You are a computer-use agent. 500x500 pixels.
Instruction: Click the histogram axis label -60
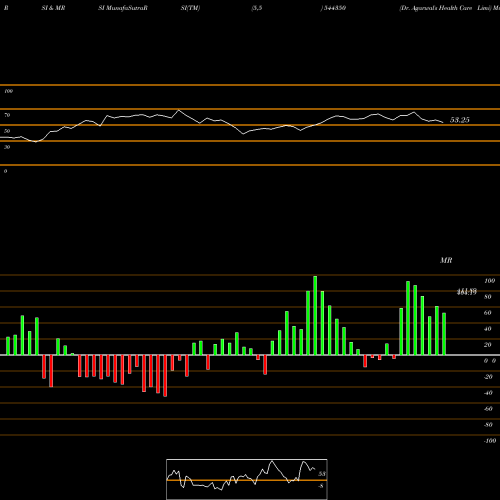point(488,409)
